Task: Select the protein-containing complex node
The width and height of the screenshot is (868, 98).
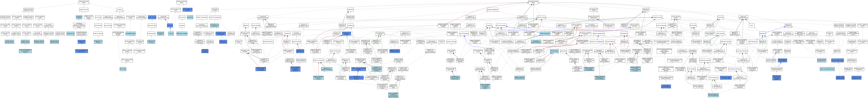Action: [187, 10]
